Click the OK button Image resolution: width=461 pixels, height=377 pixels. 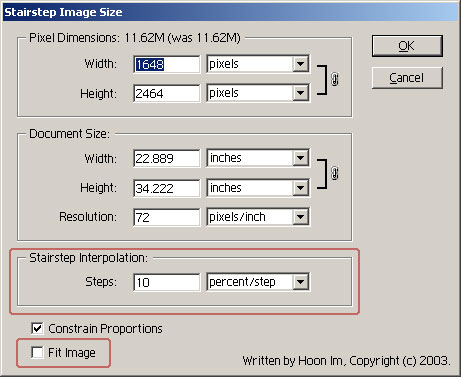click(x=407, y=46)
